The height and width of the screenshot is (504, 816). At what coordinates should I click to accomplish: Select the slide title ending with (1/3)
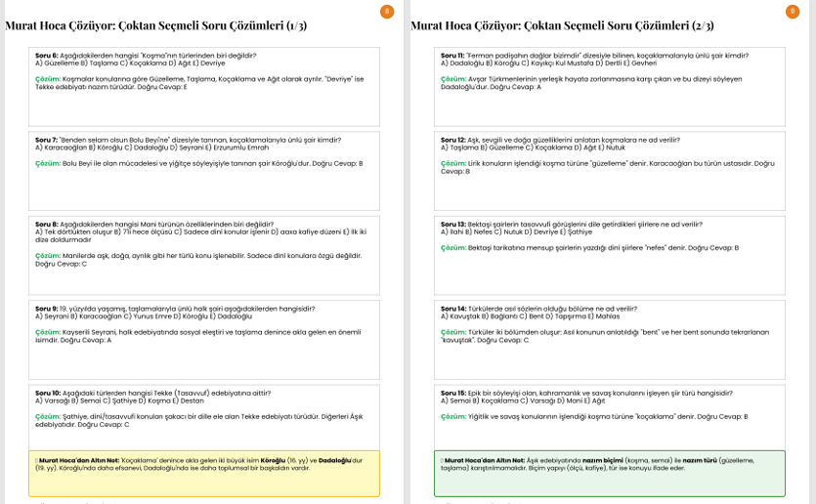(x=156, y=25)
